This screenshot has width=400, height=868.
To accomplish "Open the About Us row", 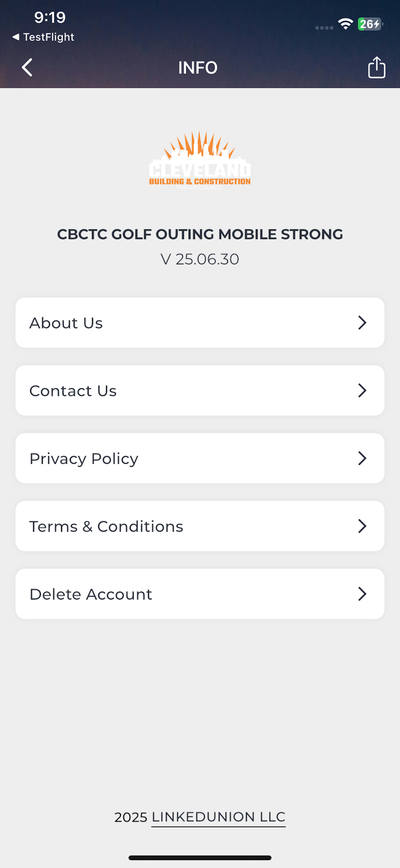I will (200, 322).
